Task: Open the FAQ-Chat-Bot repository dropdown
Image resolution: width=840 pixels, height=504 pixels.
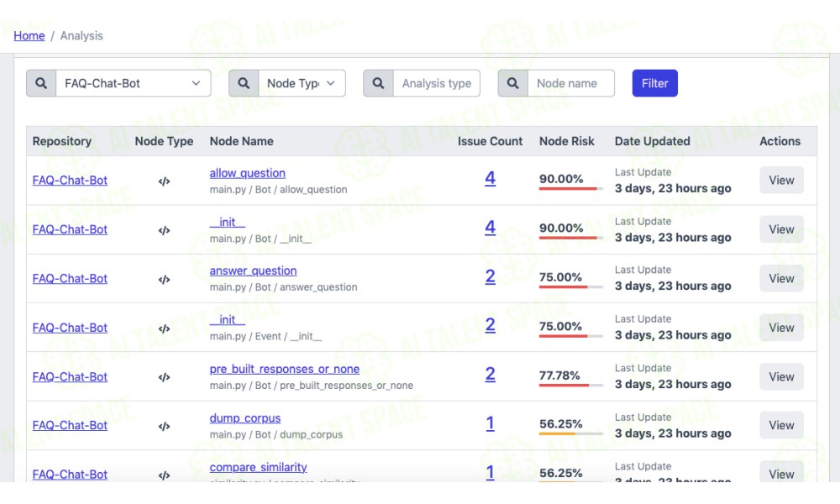Action: (134, 83)
